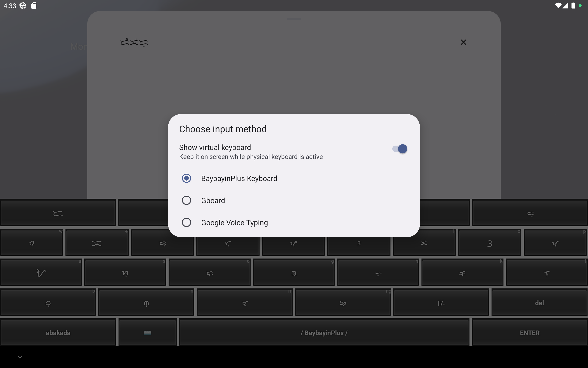Tap the SD card status icon
The width and height of the screenshot is (588, 368).
(x=34, y=5)
